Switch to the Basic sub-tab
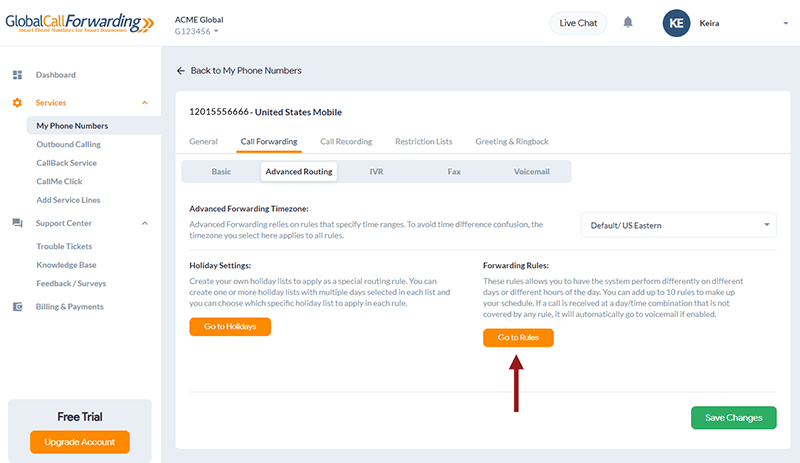The width and height of the screenshot is (800, 463). (221, 172)
